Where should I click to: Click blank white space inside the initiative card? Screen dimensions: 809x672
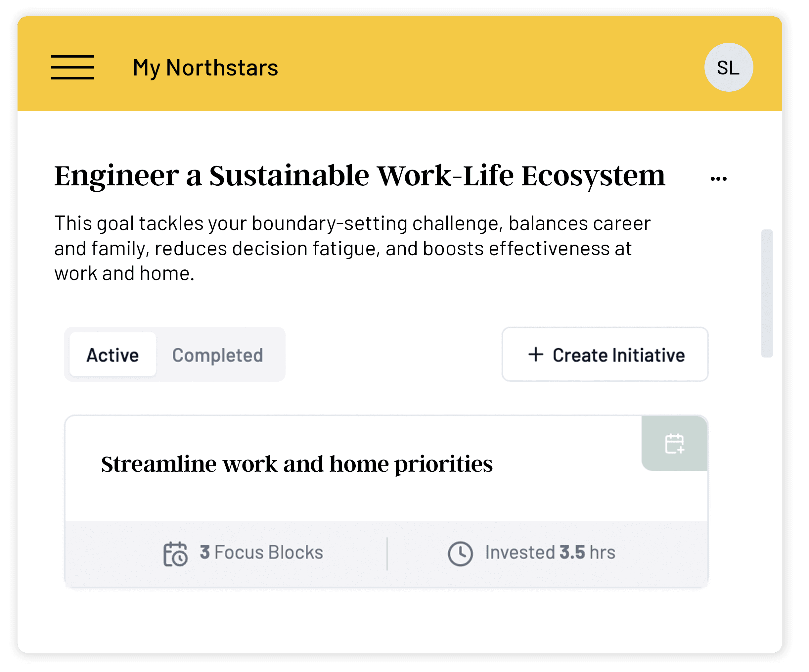[x=559, y=497]
